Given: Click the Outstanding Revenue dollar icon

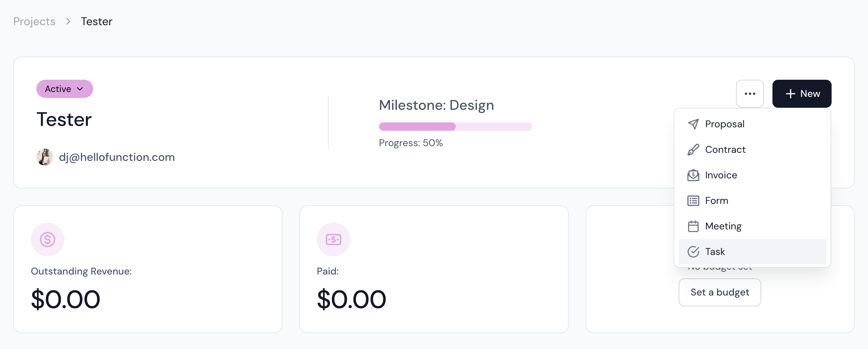Looking at the screenshot, I should point(48,240).
